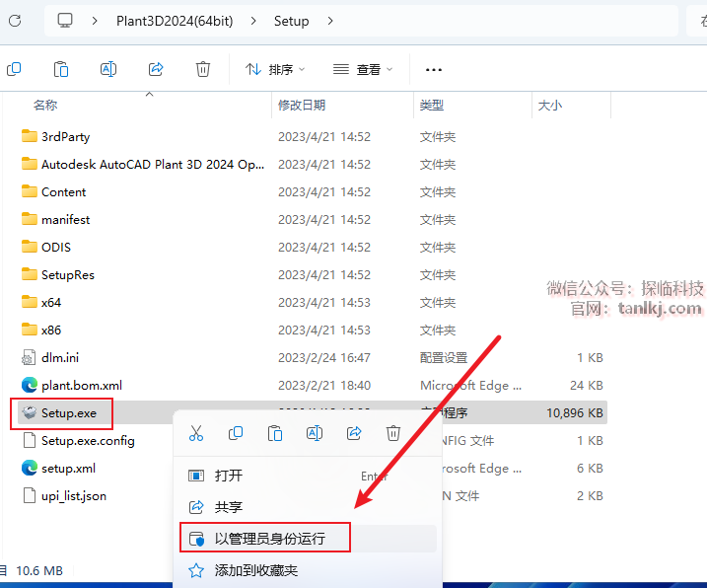The image size is (707, 588).
Task: Select the ODIS folder icon
Action: tap(30, 247)
